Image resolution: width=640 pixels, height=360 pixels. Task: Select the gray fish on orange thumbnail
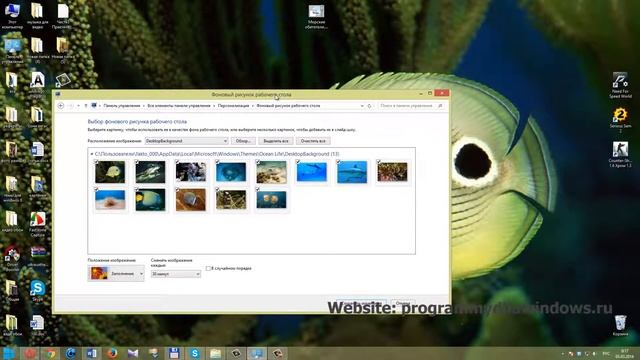(191, 200)
